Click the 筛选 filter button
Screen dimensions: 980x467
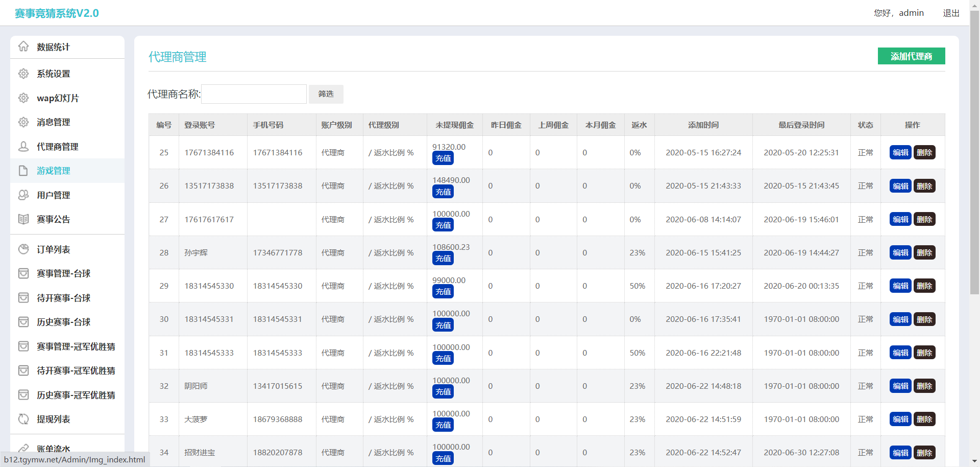pos(326,94)
